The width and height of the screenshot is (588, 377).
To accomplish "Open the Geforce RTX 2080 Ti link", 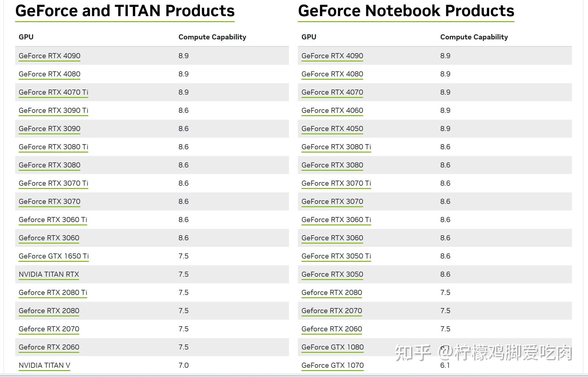I will 53,293.
